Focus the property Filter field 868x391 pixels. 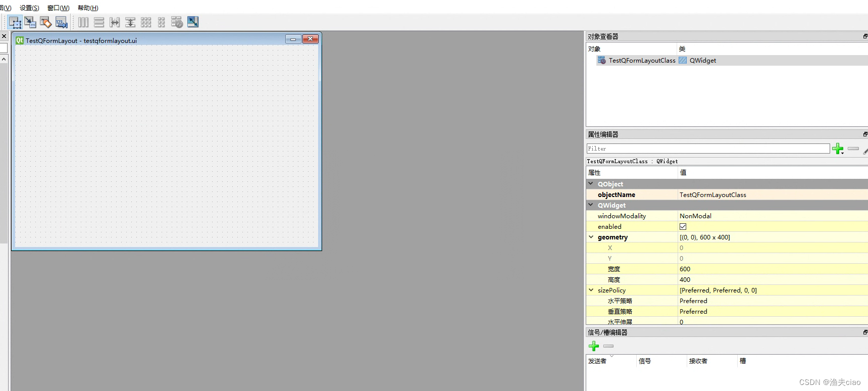[x=708, y=149]
